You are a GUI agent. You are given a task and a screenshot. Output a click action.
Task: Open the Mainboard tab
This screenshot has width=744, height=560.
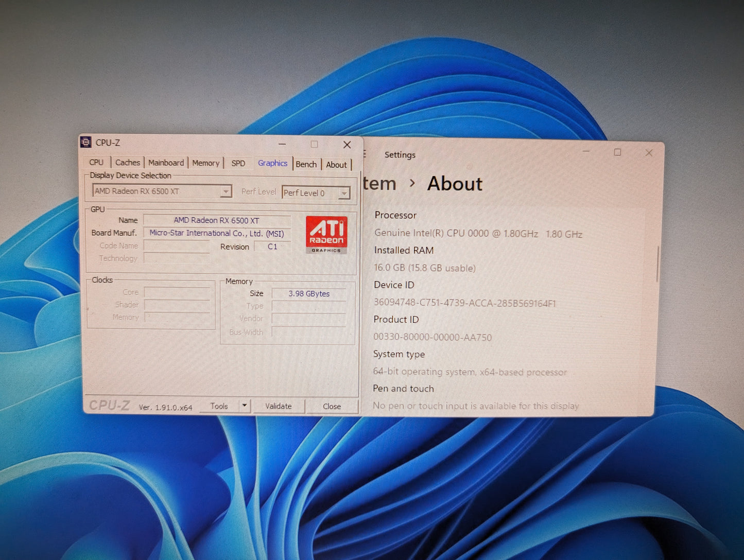pyautogui.click(x=166, y=163)
